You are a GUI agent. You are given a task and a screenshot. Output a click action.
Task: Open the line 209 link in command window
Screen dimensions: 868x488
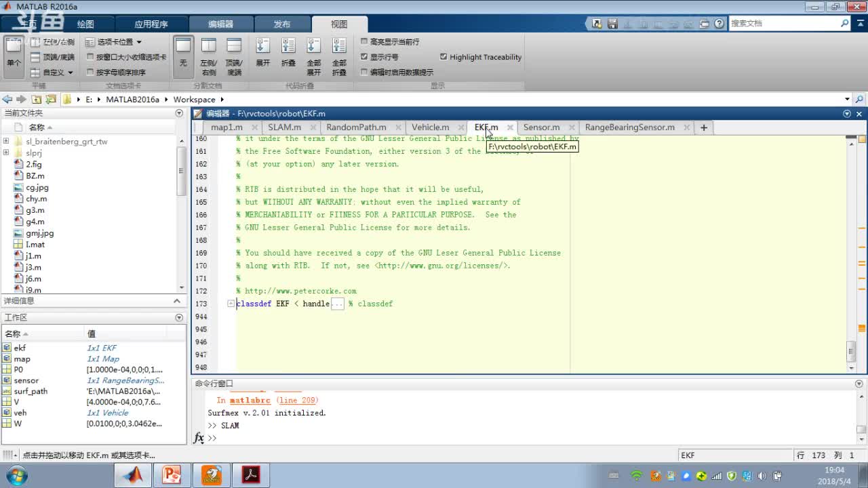297,401
